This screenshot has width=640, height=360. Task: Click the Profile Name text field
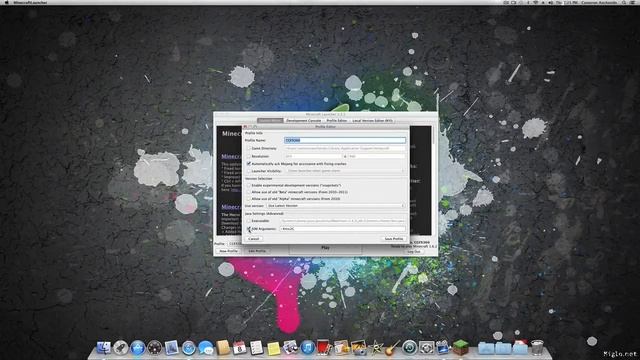(345, 140)
